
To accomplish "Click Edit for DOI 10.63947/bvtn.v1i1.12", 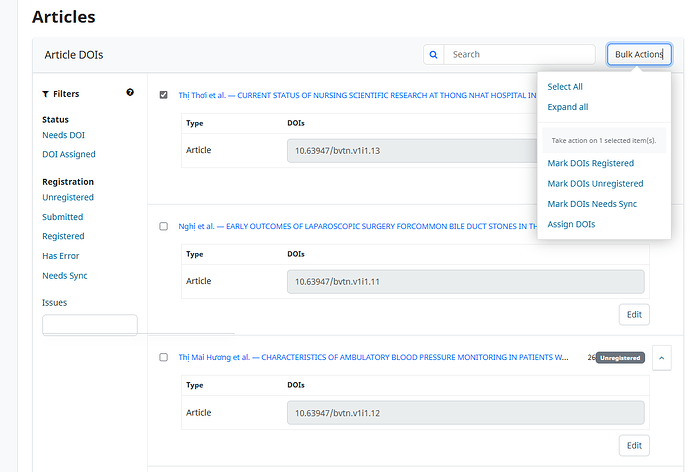I will (634, 446).
